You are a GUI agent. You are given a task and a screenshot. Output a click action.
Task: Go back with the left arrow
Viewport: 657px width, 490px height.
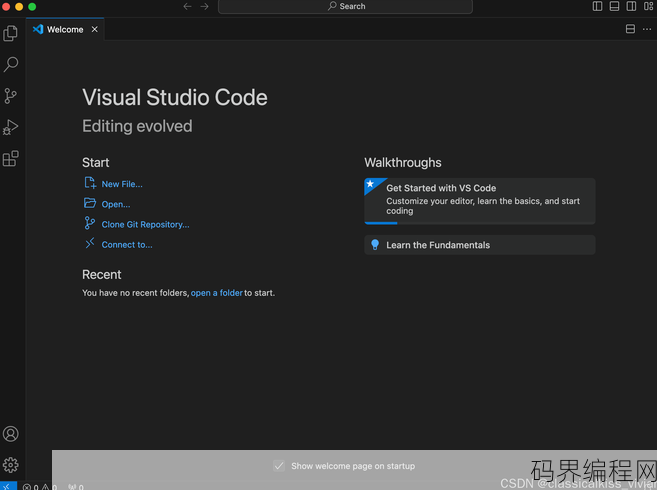coord(187,6)
